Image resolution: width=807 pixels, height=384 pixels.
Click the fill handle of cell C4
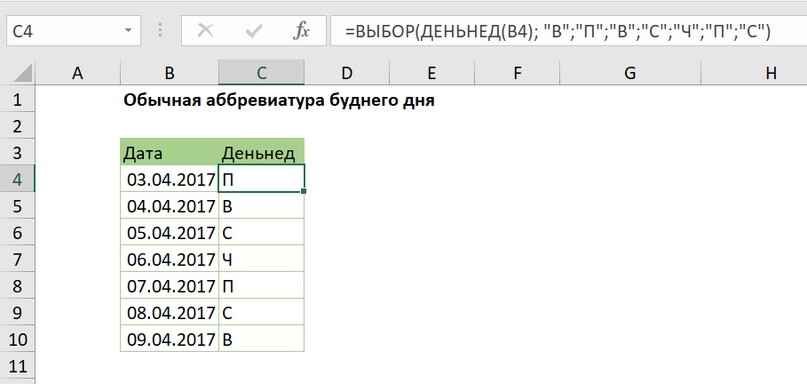(304, 191)
